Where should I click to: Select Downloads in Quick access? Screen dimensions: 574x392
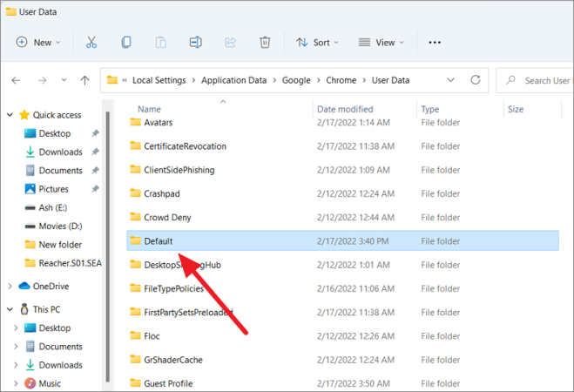tap(60, 152)
